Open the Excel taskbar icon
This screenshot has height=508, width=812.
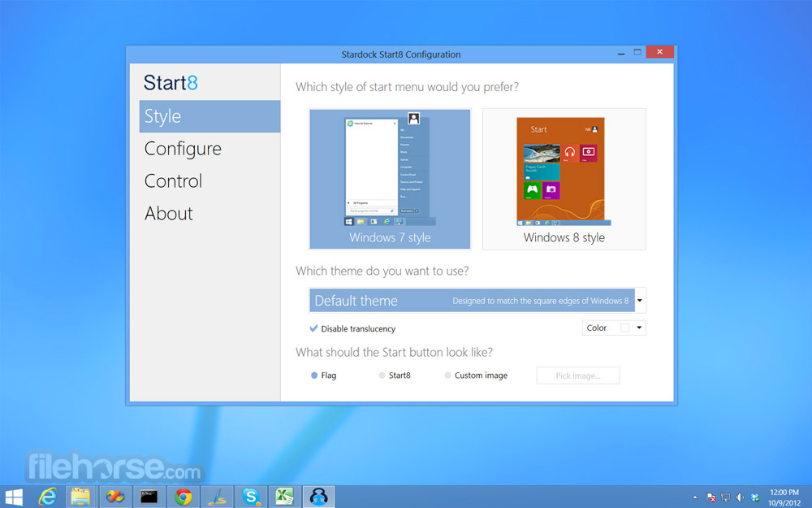pos(284,497)
